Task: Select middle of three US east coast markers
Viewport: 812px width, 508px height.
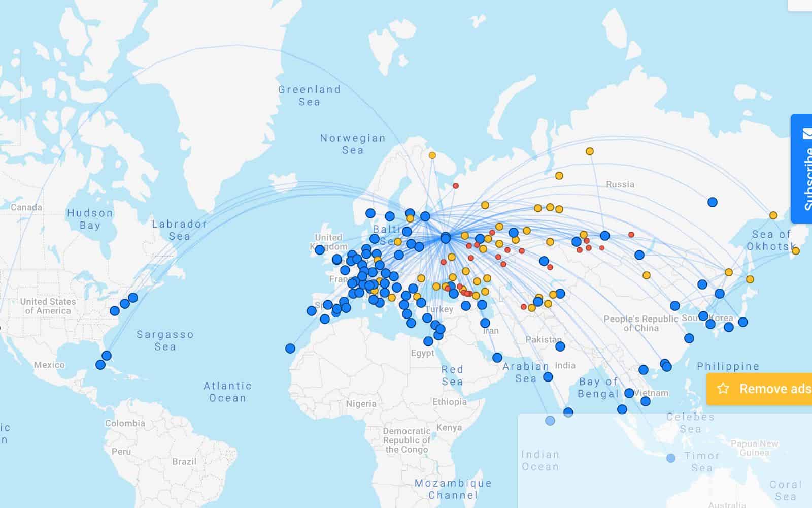Action: pos(125,304)
